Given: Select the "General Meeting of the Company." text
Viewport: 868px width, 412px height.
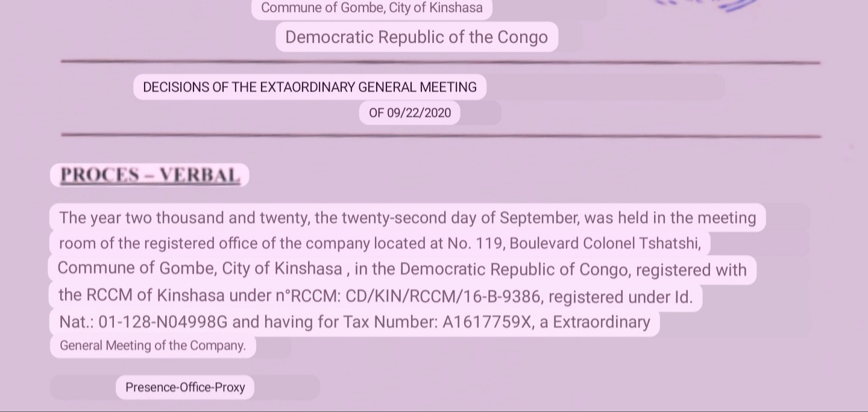Looking at the screenshot, I should 153,346.
